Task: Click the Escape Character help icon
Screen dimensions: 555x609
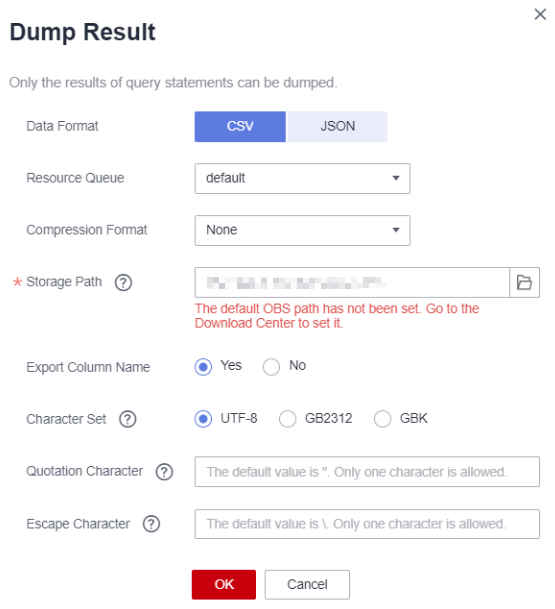Action: click(x=151, y=524)
